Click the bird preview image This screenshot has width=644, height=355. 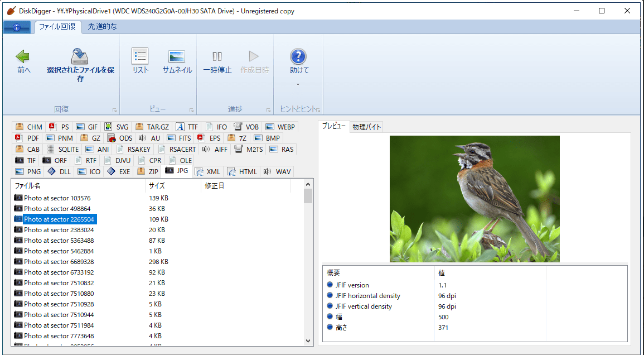(x=474, y=199)
